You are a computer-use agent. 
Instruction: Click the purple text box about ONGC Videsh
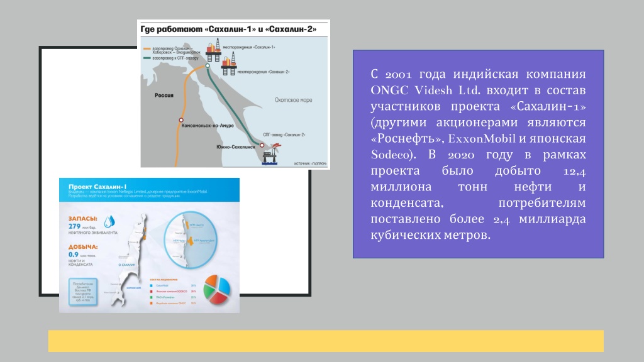point(479,155)
